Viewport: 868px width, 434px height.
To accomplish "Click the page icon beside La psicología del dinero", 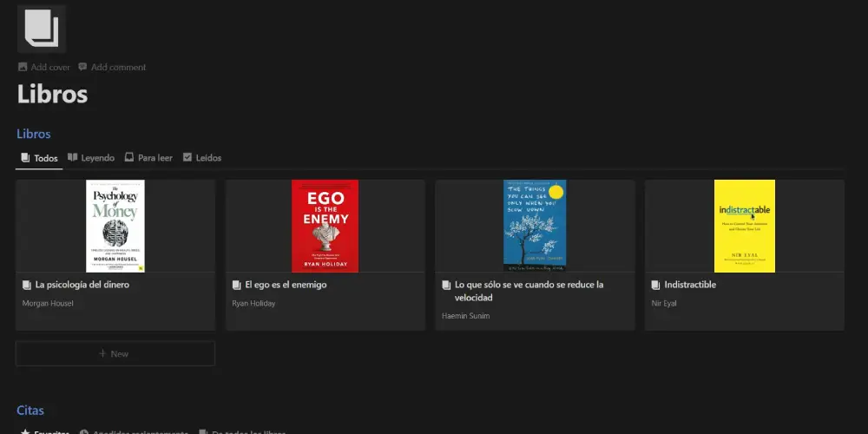I will pos(26,285).
